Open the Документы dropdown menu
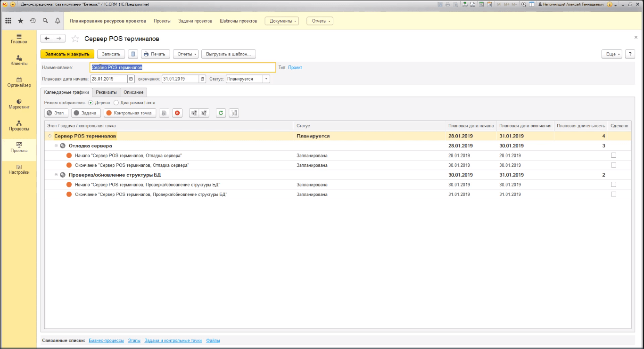This screenshot has height=349, width=644. tap(282, 21)
